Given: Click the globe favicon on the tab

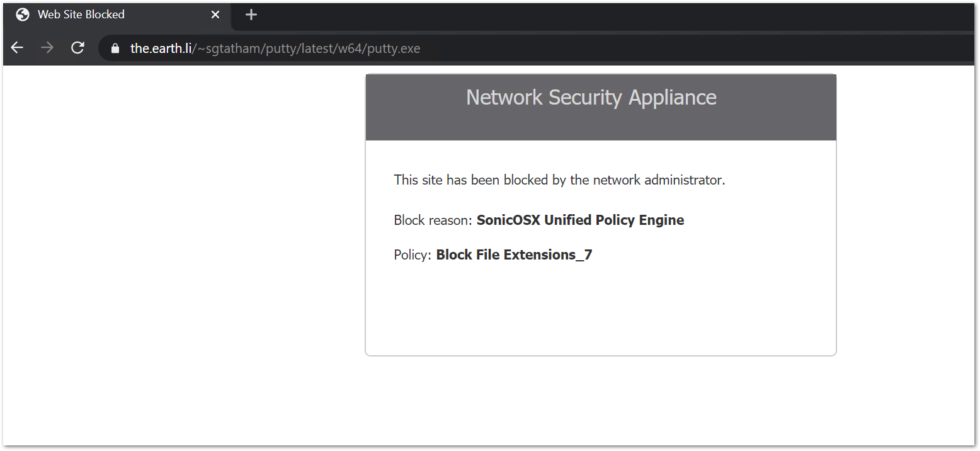Looking at the screenshot, I should pyautogui.click(x=23, y=14).
